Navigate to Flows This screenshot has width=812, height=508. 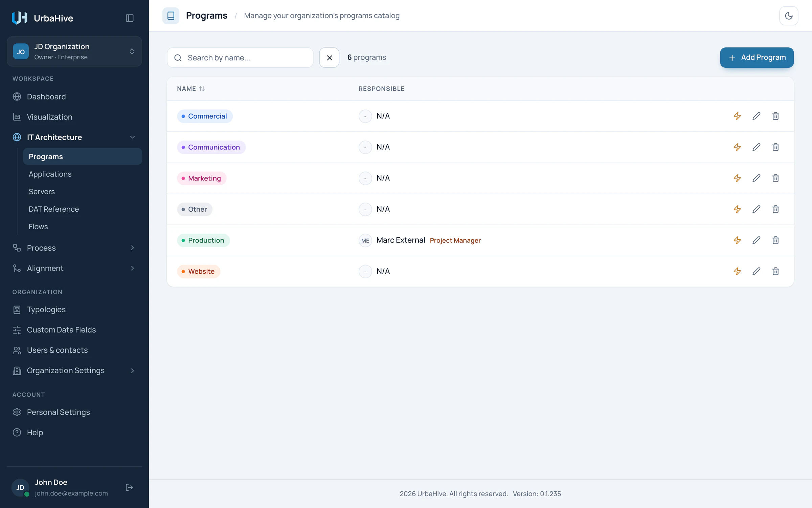83,227
